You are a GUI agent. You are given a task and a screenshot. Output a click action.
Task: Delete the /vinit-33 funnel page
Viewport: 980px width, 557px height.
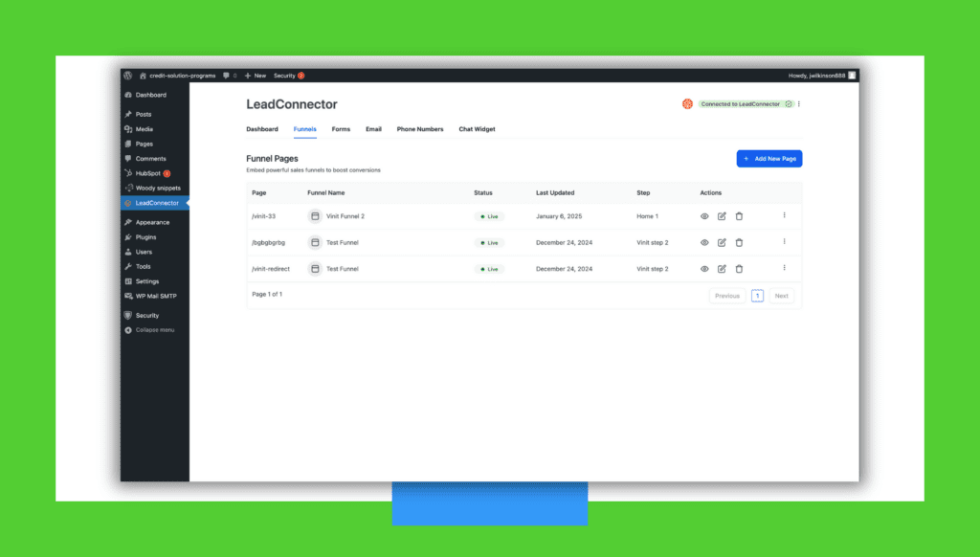tap(740, 216)
